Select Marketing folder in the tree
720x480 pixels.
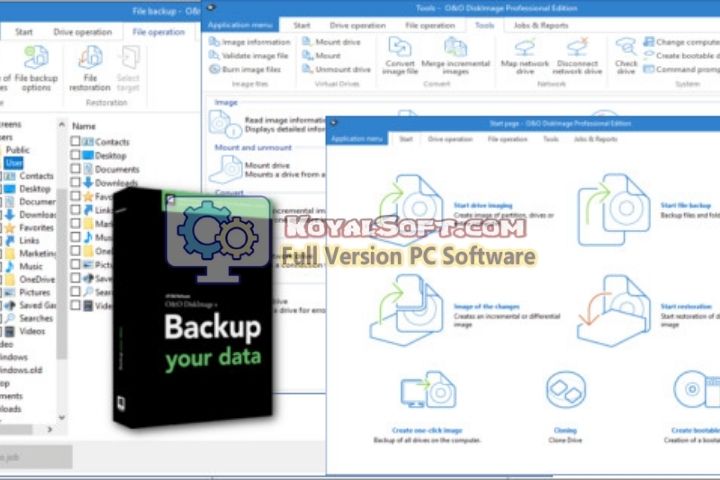[32, 254]
